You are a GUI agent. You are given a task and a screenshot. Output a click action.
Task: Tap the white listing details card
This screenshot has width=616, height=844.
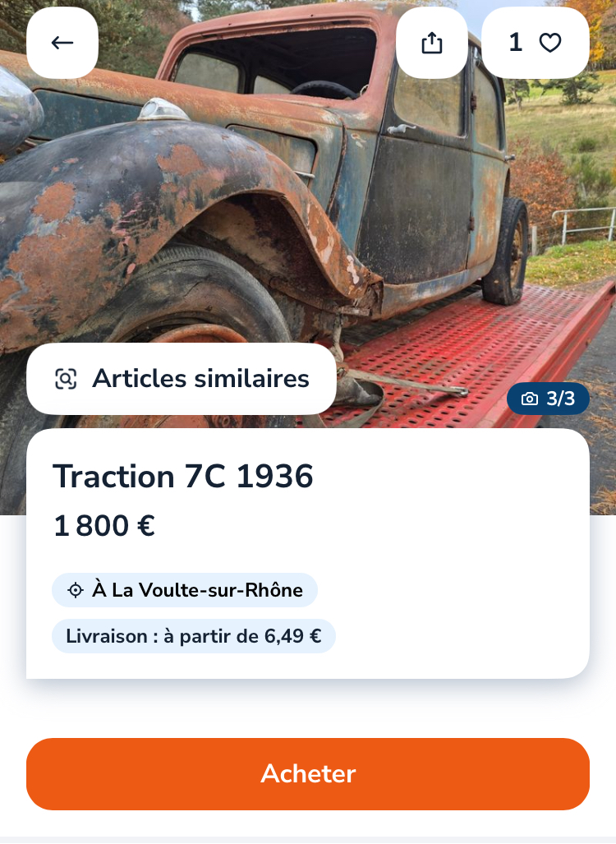308,553
